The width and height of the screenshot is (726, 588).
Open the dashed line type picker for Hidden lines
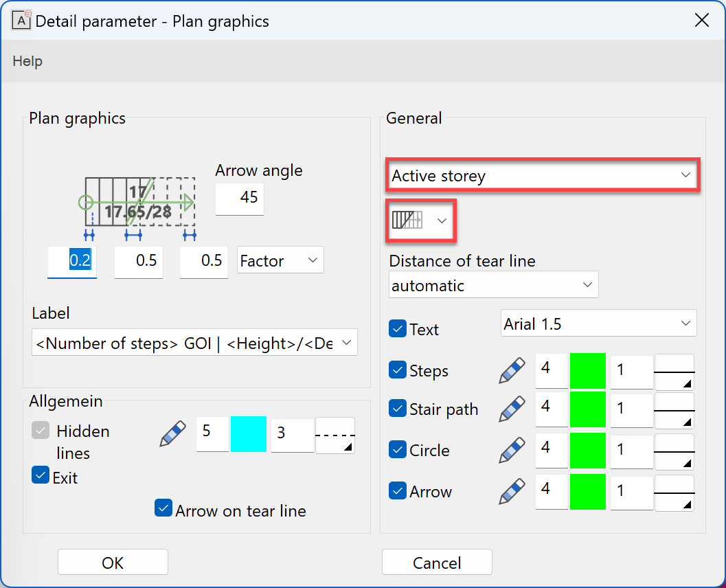coord(335,436)
